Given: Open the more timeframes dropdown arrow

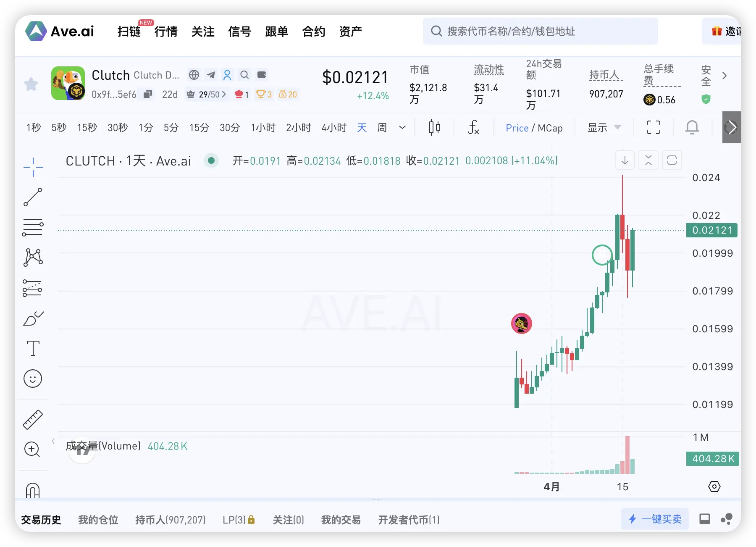Looking at the screenshot, I should (x=402, y=128).
